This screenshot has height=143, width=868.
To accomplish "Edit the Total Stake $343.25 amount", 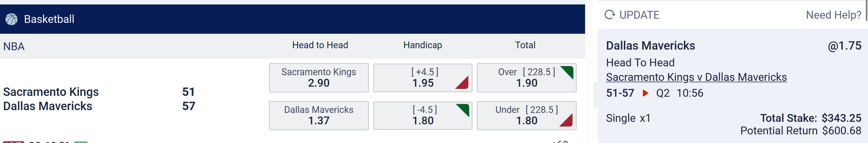I will click(x=841, y=118).
